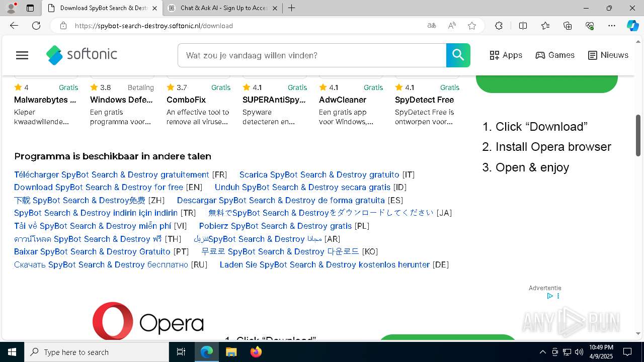Open the Japanese SpyBot download link
This screenshot has width=644, height=362.
click(x=321, y=213)
